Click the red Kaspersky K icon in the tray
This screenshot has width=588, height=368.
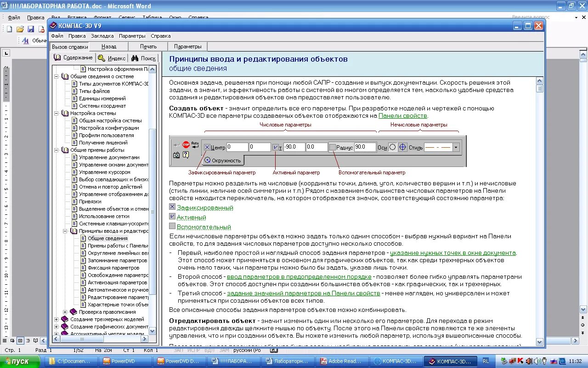pyautogui.click(x=521, y=361)
